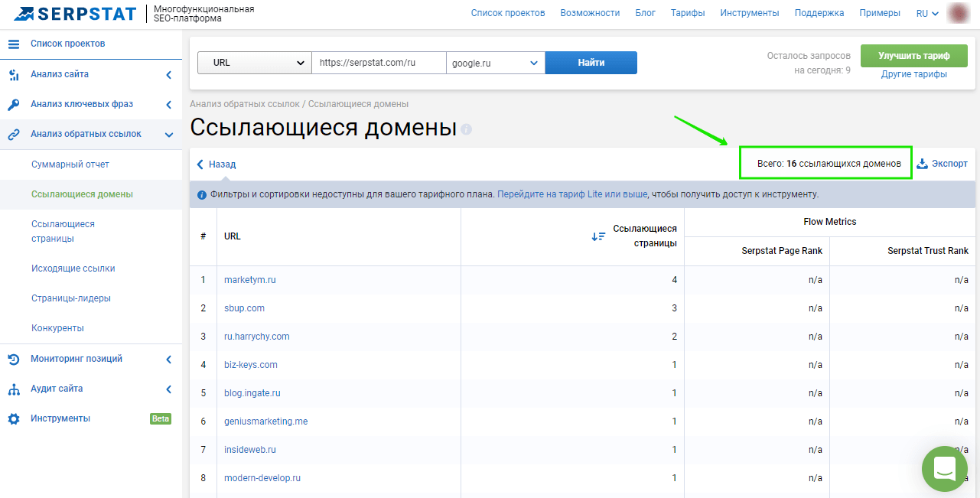
Task: Open Ссылающиеся страницы in the sidebar
Action: (63, 231)
